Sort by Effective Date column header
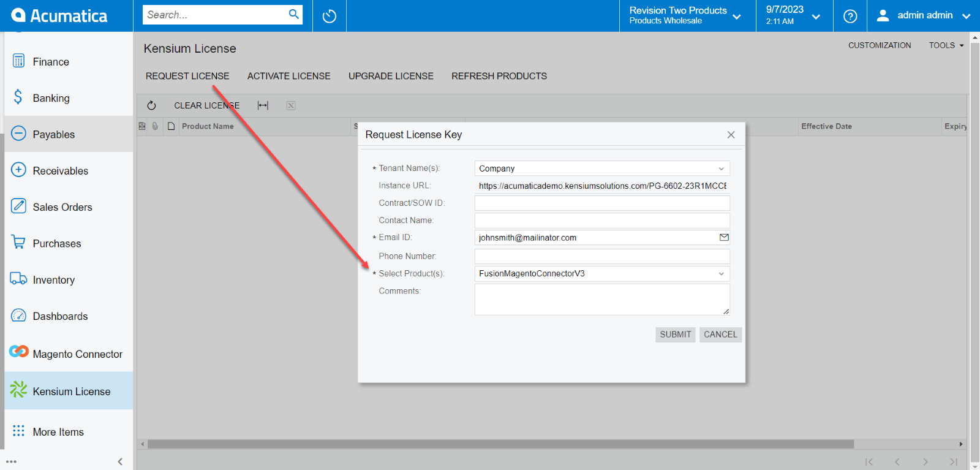The image size is (980, 470). pos(826,126)
